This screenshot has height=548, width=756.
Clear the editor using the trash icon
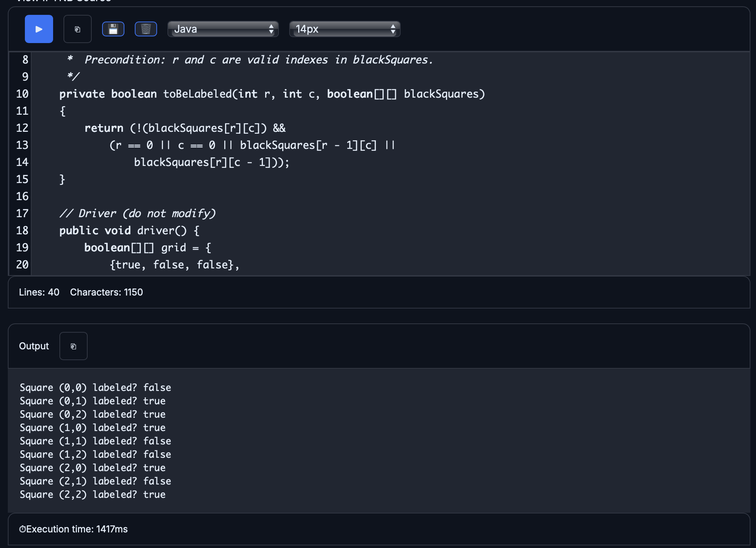(x=146, y=29)
